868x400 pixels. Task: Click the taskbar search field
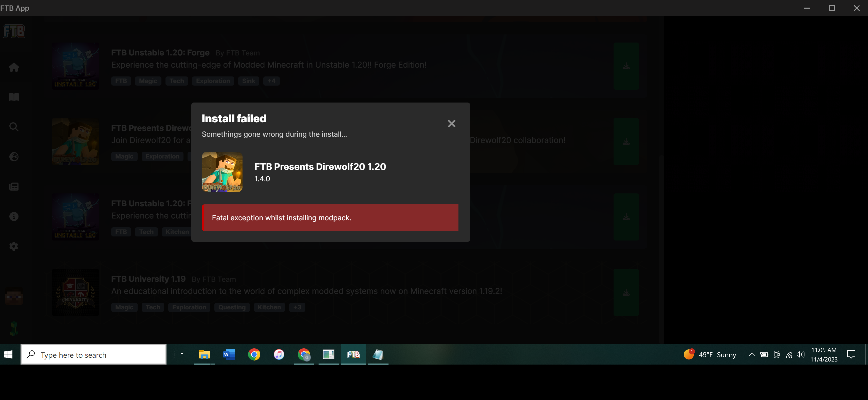[93, 354]
